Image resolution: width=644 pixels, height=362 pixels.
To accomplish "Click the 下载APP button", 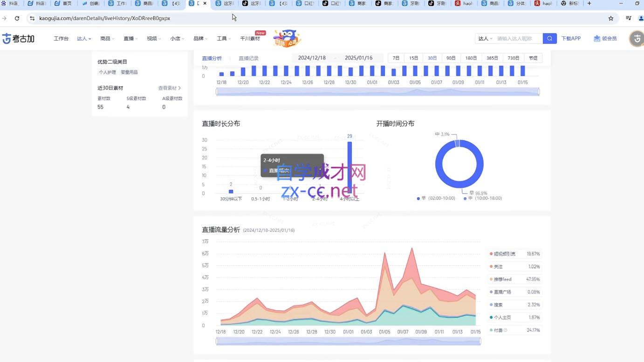I will tap(571, 38).
